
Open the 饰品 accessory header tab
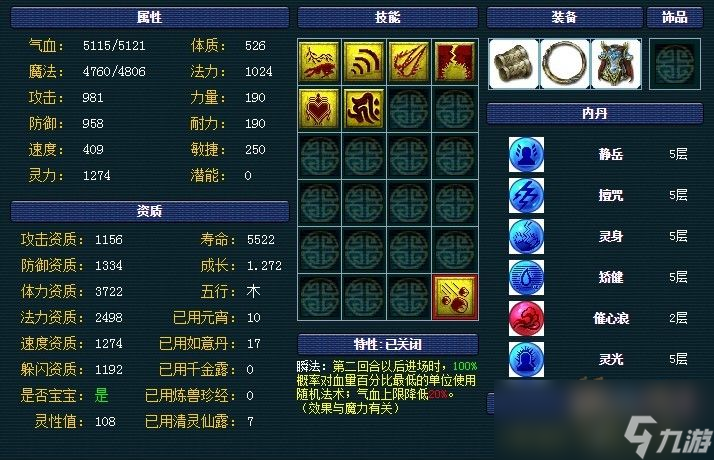pos(675,18)
